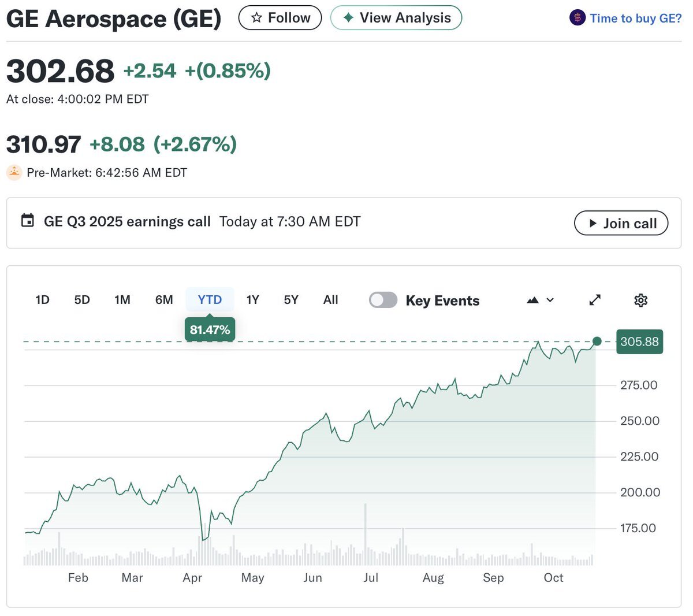Screen dimensions: 693x616
Task: Click the star Follow button
Action: tap(280, 18)
